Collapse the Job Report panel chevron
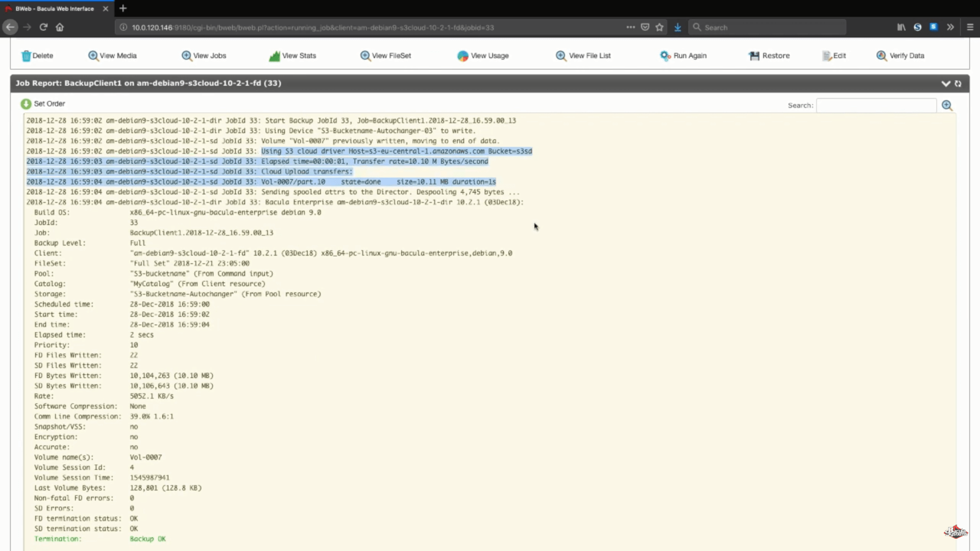 (946, 84)
